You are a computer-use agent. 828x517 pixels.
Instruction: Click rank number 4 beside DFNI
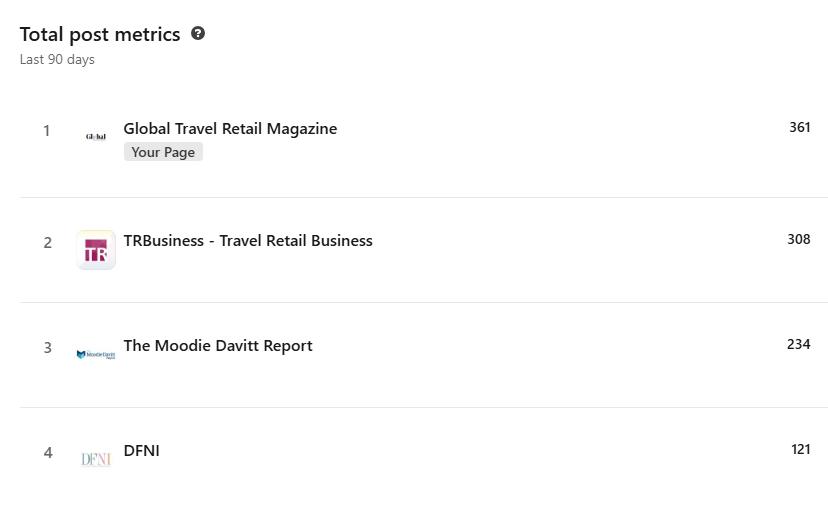pos(47,453)
